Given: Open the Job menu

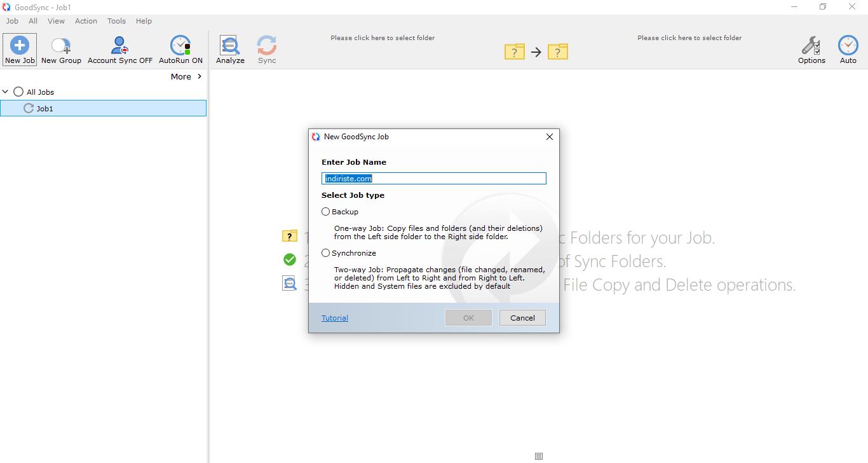Looking at the screenshot, I should tap(12, 21).
